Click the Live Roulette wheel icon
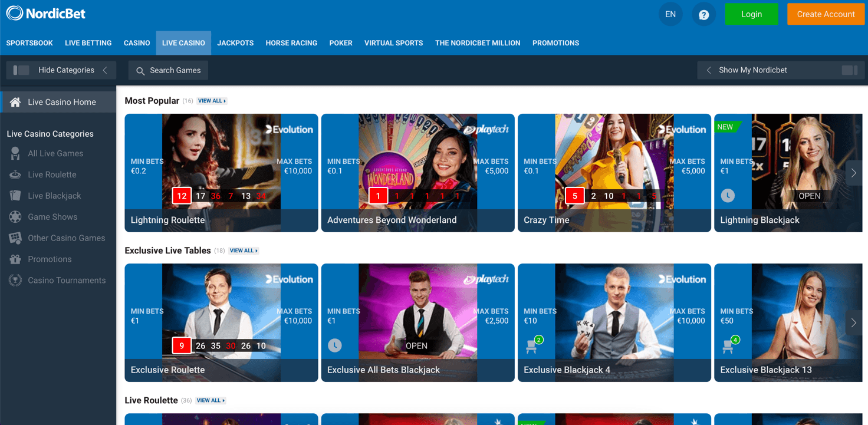Viewport: 868px width, 425px height. coord(15,174)
